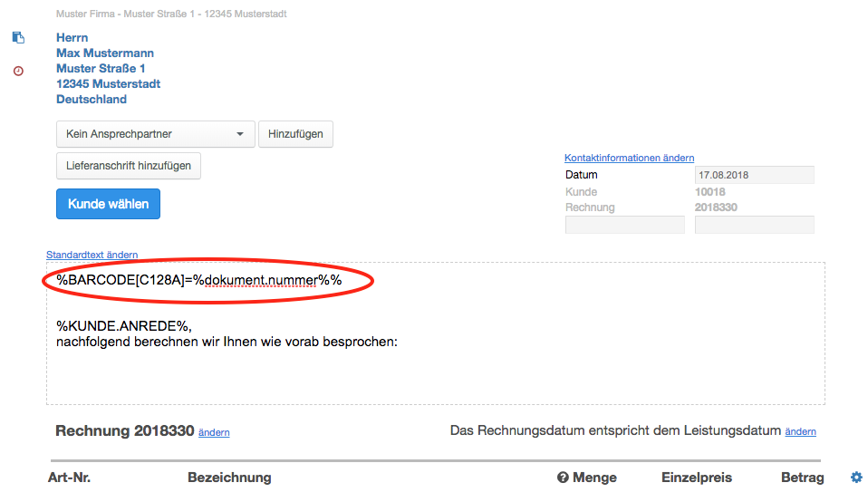868x502 pixels.
Task: Click Lieferanschrift hinzufügen button
Action: [128, 167]
